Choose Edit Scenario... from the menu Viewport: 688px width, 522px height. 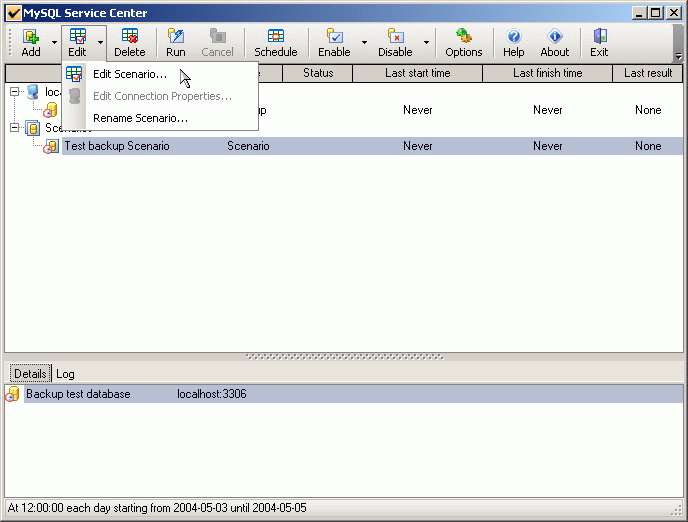coord(160,74)
